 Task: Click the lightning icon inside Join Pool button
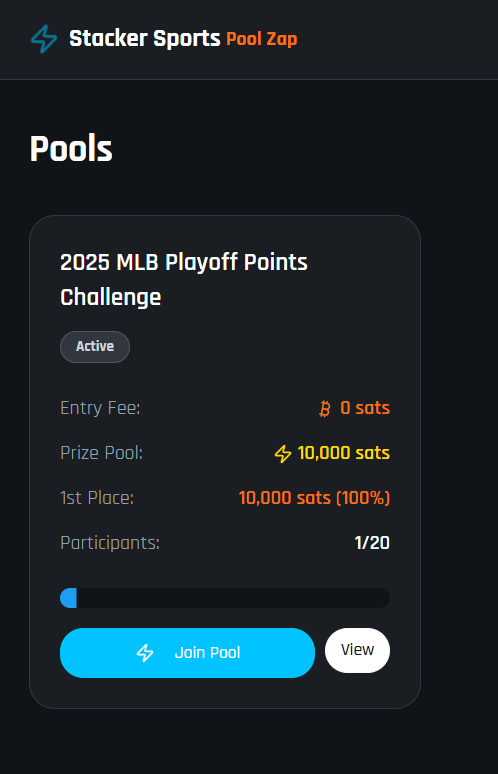point(145,653)
